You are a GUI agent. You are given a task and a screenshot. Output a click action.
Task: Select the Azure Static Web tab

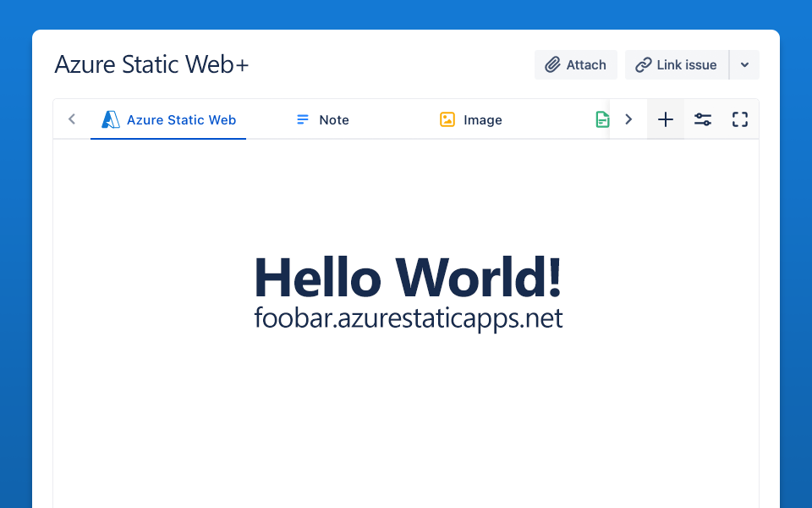[168, 119]
